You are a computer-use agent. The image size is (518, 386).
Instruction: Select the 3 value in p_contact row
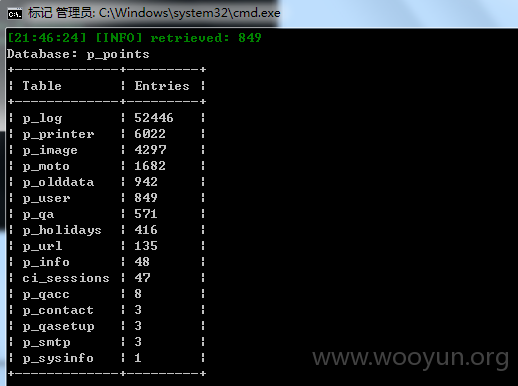pyautogui.click(x=138, y=310)
